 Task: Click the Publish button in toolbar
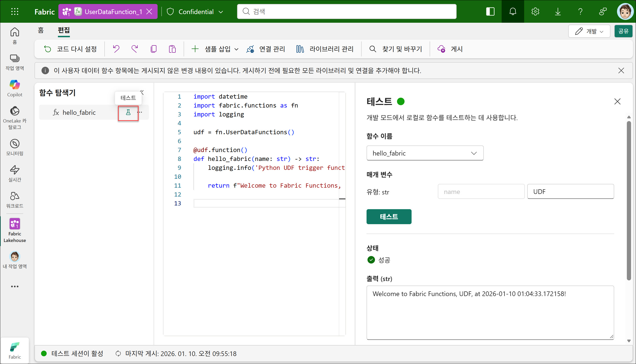click(450, 49)
